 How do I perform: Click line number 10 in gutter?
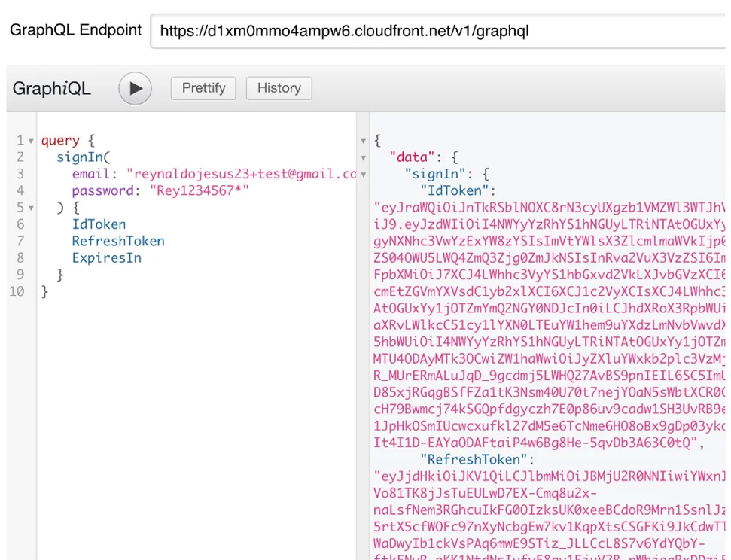tap(17, 291)
